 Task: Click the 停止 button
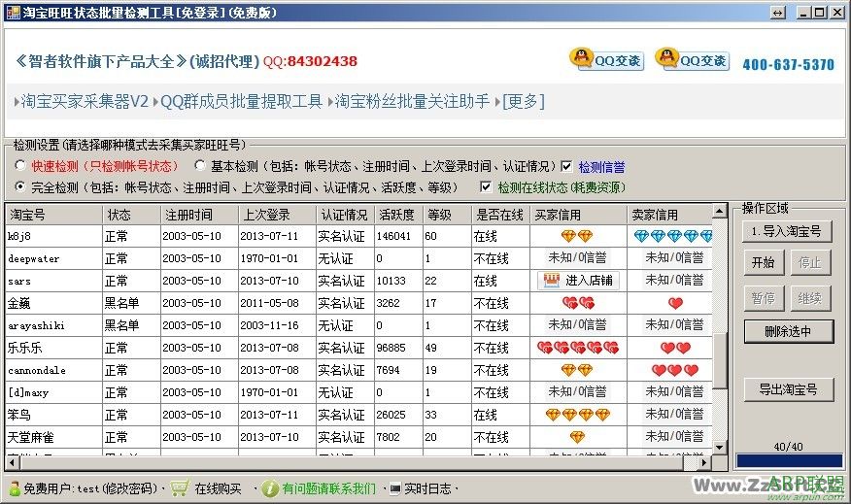click(x=810, y=262)
